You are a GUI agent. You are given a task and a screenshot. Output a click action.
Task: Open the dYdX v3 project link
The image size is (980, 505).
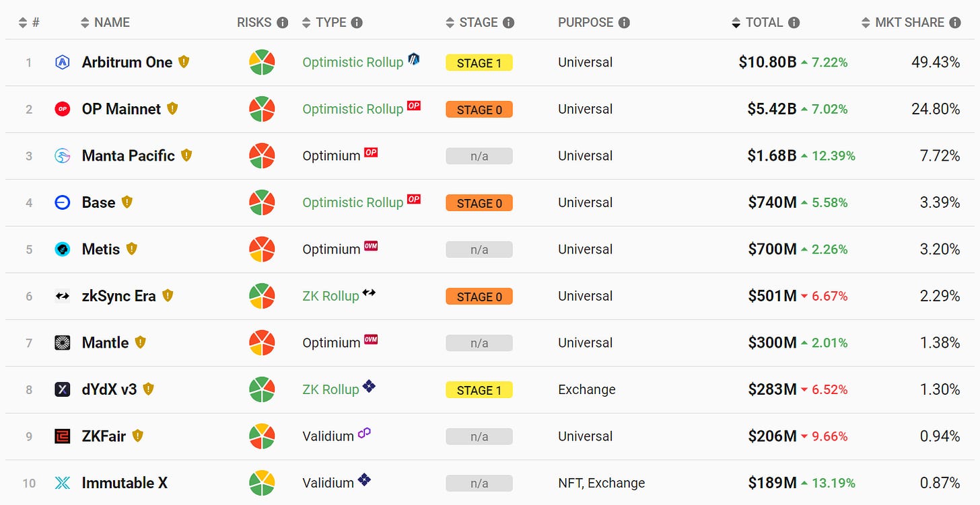pyautogui.click(x=109, y=389)
